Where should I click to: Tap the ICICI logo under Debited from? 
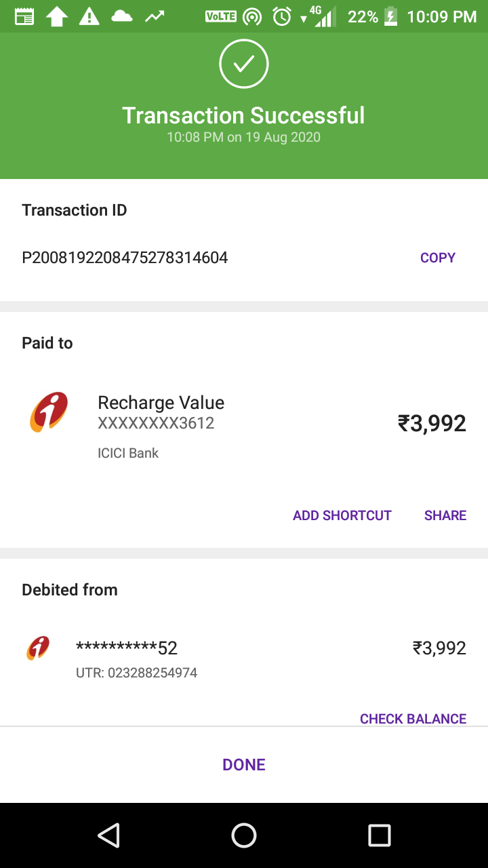(38, 648)
